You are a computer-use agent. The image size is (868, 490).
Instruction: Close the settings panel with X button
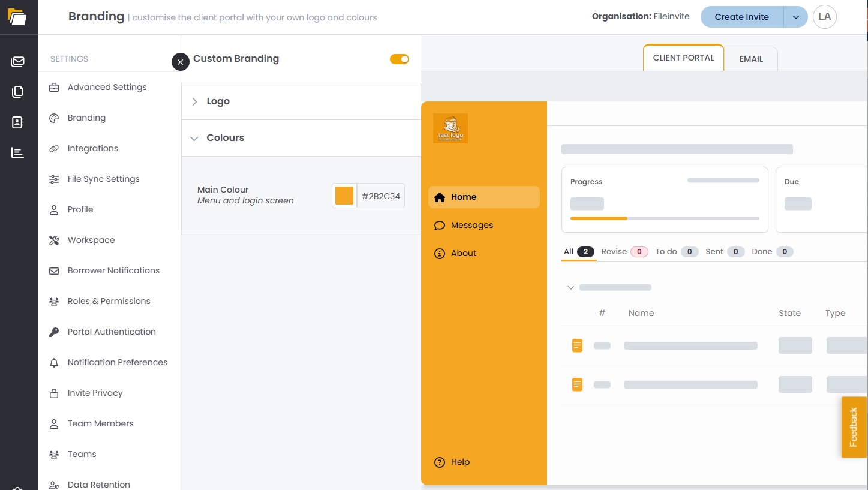(181, 62)
